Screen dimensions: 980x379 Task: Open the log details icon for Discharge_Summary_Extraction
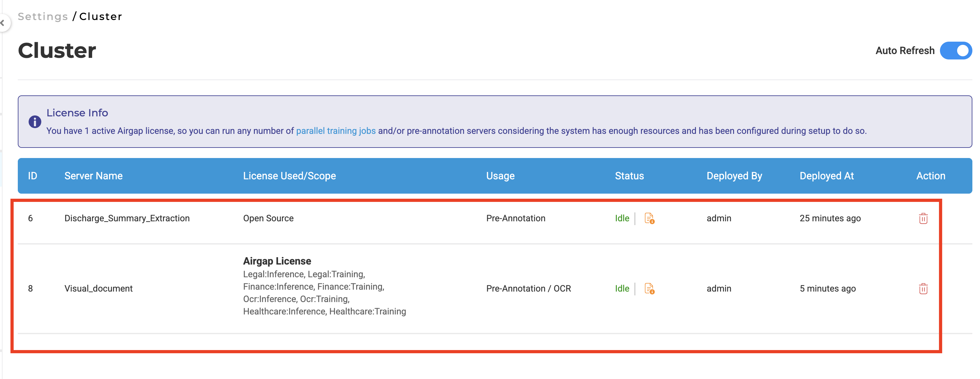point(650,218)
